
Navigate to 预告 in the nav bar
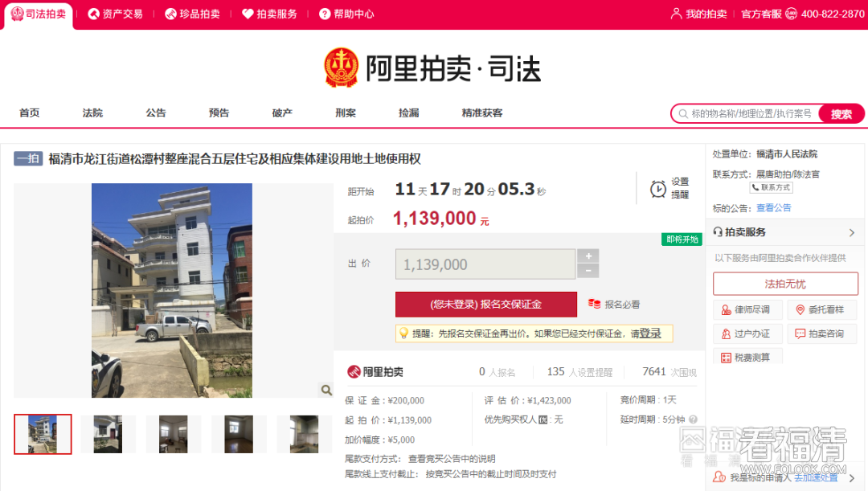[219, 113]
